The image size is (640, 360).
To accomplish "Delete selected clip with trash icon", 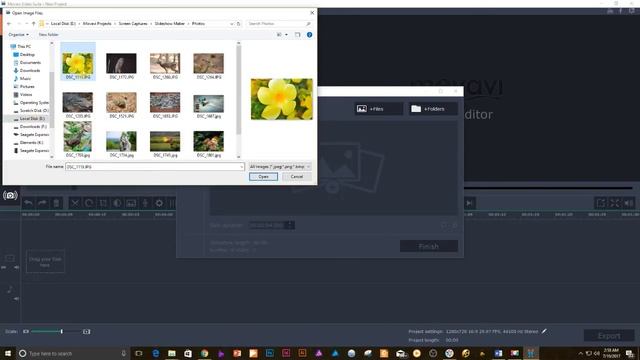I will point(56,203).
